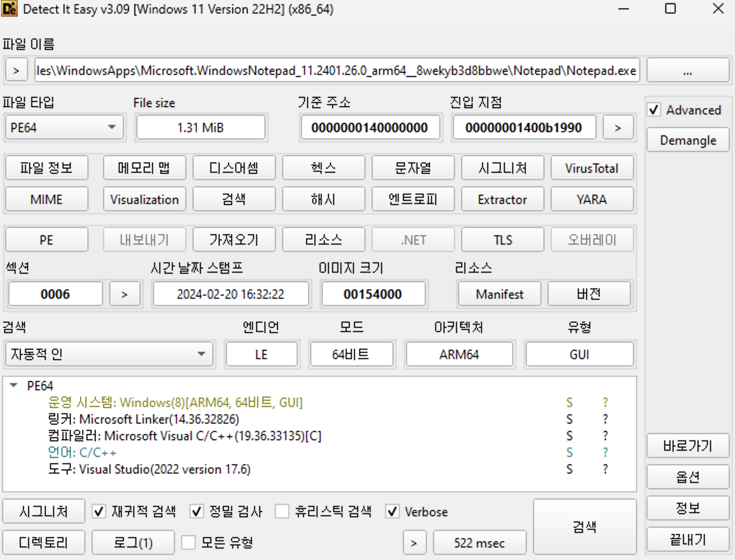Select the 링커: Microsoft Linker result row
735x560 pixels.
point(320,419)
